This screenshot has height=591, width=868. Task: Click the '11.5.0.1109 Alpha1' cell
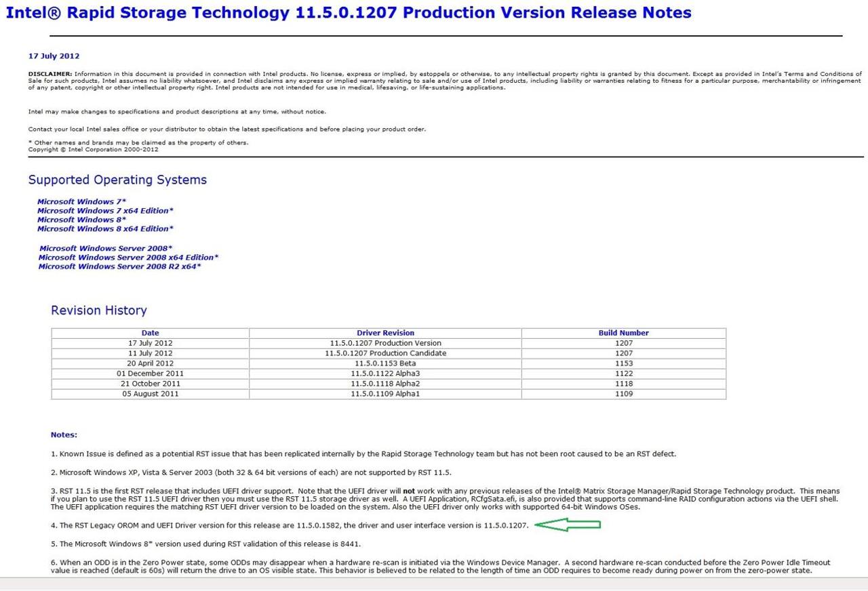click(385, 394)
